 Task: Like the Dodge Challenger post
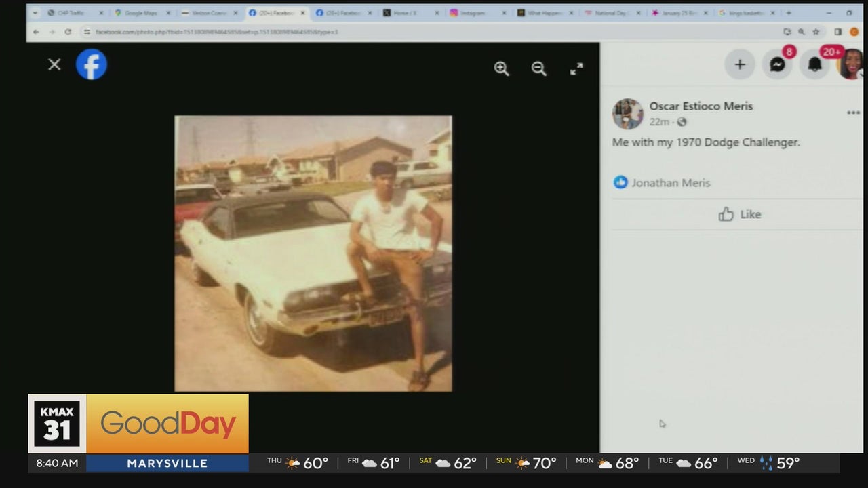click(x=739, y=214)
